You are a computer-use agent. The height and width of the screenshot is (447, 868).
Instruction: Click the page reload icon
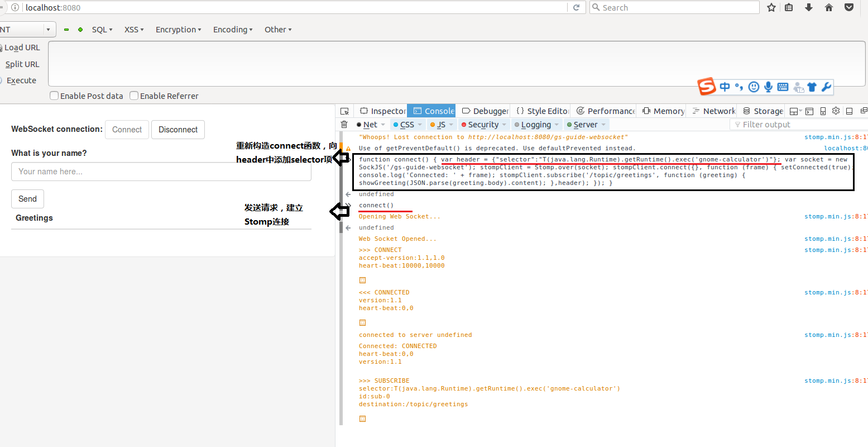click(x=577, y=7)
